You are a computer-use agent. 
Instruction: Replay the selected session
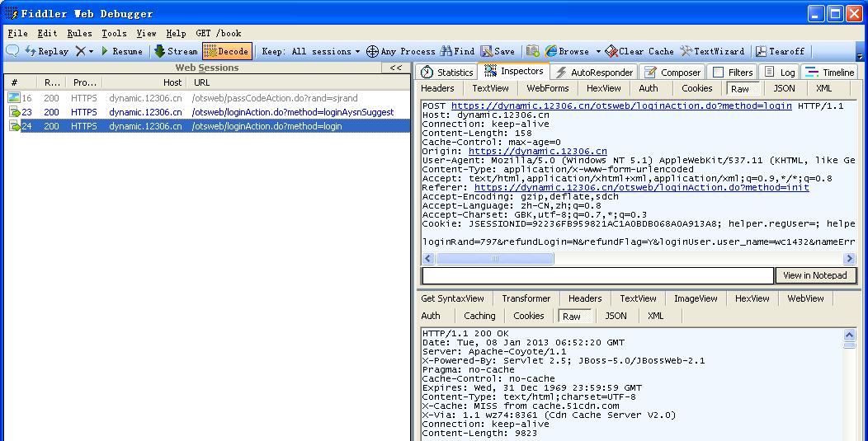click(47, 51)
